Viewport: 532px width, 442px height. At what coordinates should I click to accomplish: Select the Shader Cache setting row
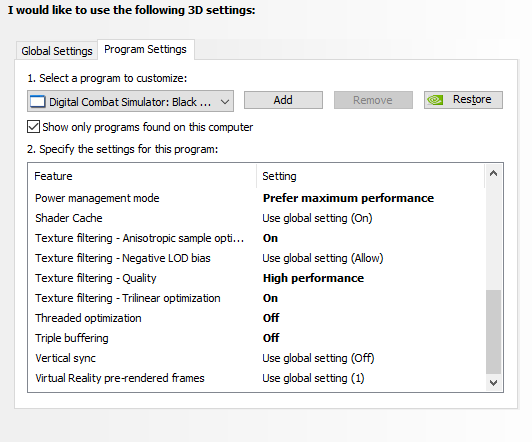pos(256,218)
